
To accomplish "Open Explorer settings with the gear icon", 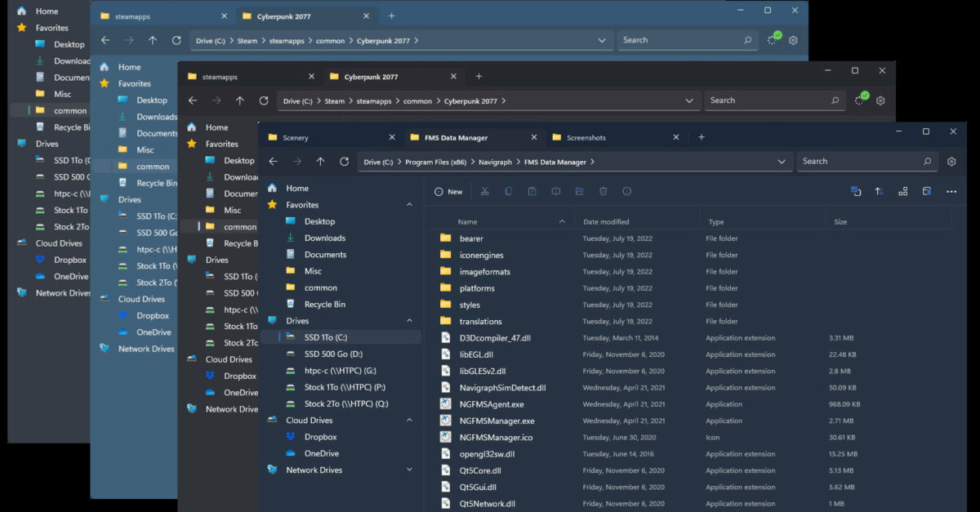I will coord(951,161).
